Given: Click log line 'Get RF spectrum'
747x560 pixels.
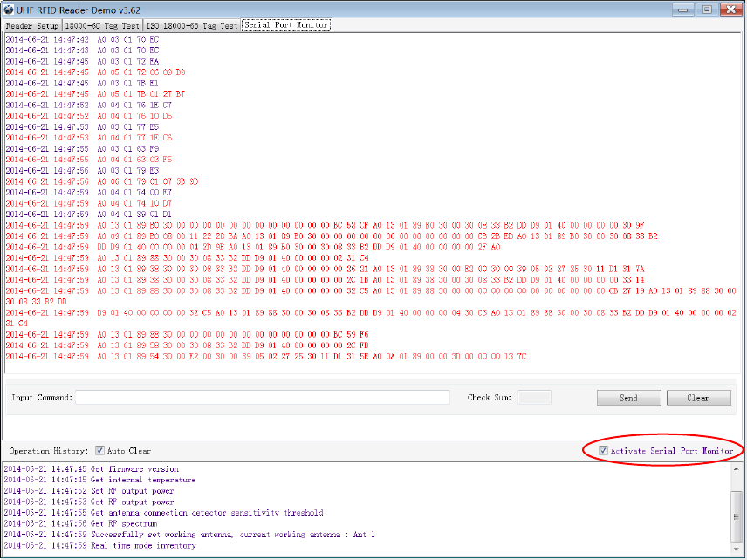Looking at the screenshot, I should pos(80,524).
